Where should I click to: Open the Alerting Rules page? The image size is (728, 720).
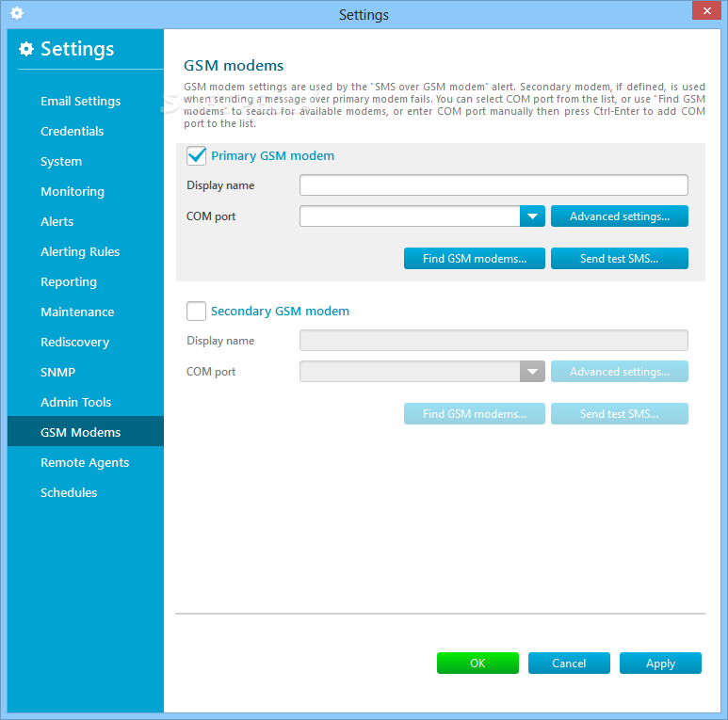[x=80, y=252]
